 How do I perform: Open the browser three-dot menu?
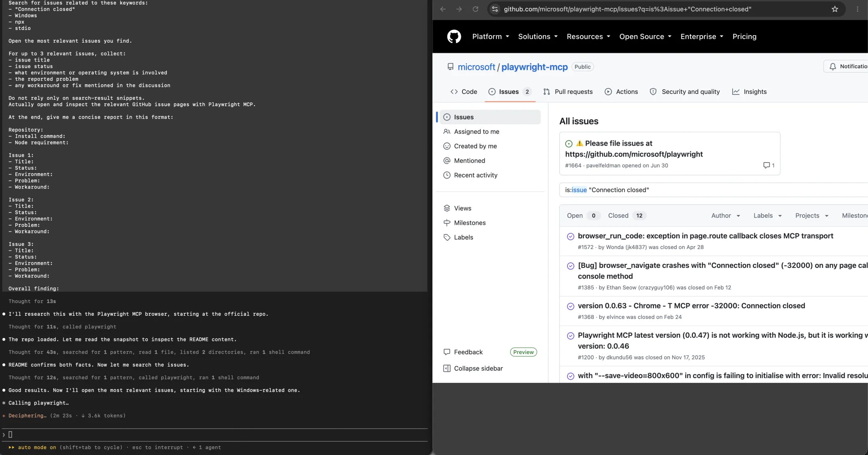pyautogui.click(x=857, y=9)
